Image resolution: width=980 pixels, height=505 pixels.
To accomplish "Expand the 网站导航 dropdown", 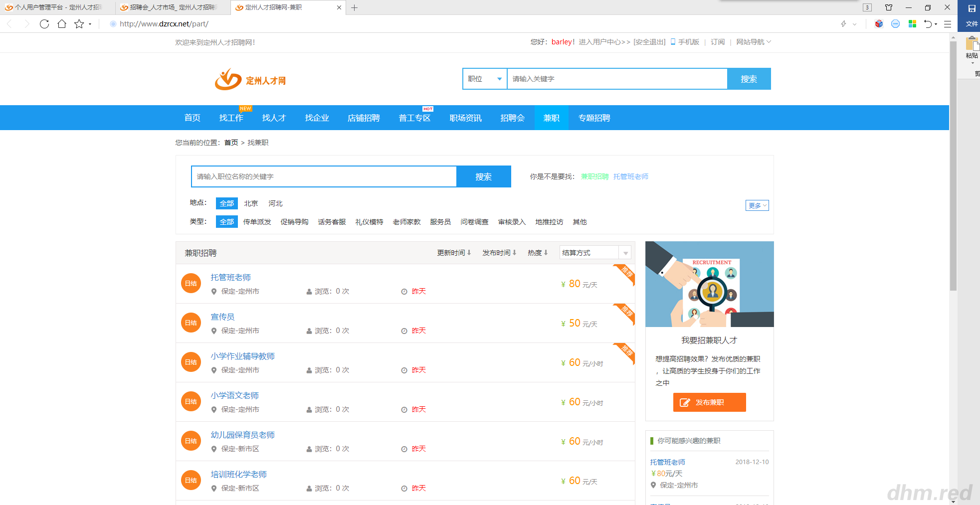I will (x=754, y=42).
